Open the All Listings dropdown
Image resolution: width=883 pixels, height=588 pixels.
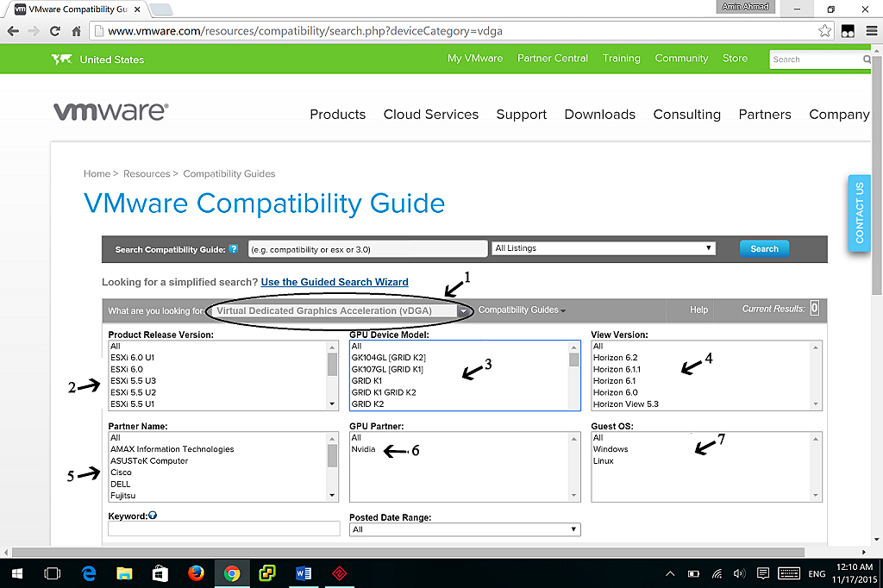[x=604, y=248]
